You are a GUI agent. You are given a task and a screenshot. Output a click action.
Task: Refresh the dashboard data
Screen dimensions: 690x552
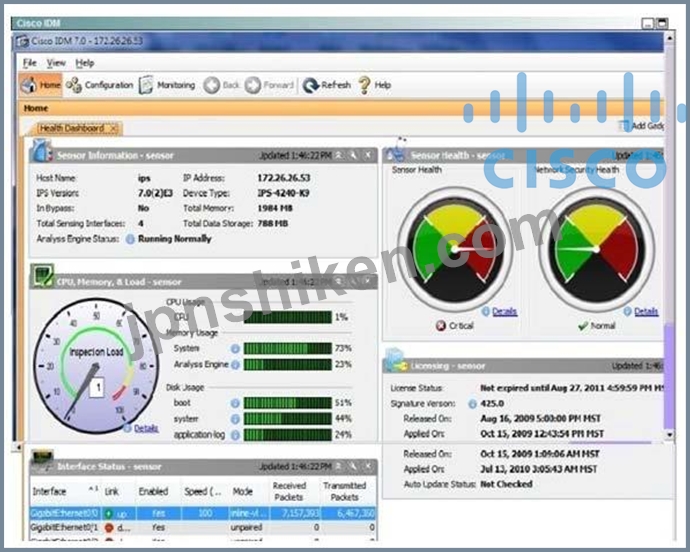(327, 85)
